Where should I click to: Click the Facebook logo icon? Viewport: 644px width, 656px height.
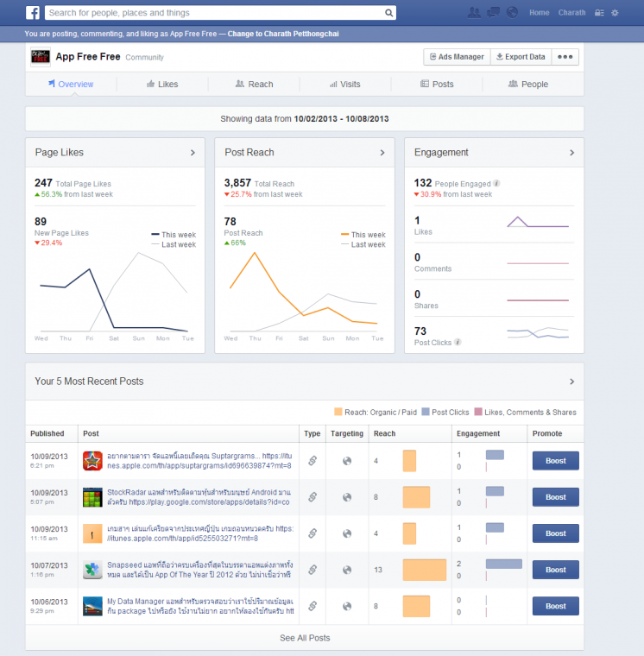click(x=33, y=13)
